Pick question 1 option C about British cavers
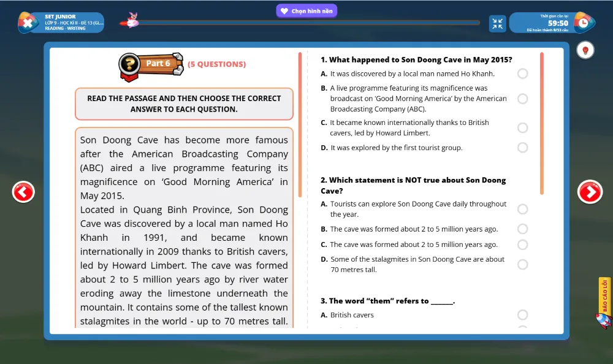This screenshot has height=364, width=613. pos(522,128)
